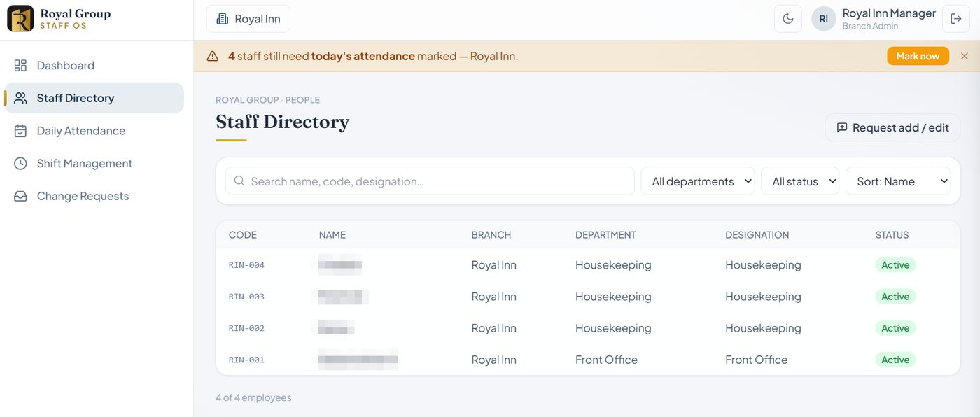This screenshot has width=980, height=417.
Task: Click the Mark now button
Action: coord(918,56)
